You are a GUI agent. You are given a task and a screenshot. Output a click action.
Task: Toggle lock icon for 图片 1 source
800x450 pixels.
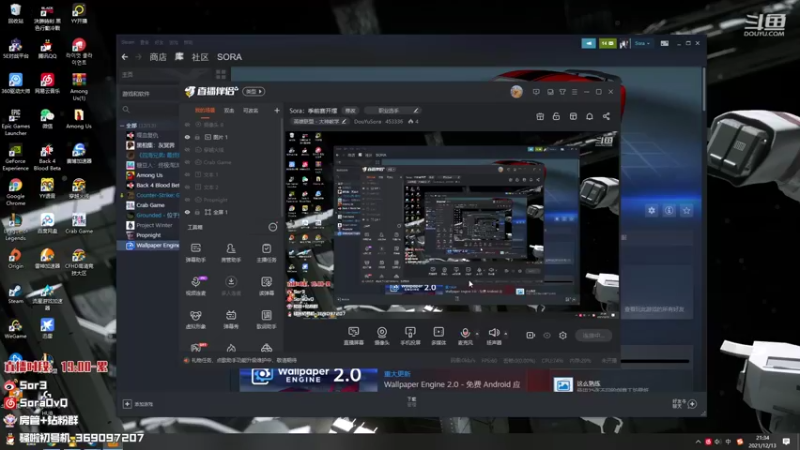197,137
